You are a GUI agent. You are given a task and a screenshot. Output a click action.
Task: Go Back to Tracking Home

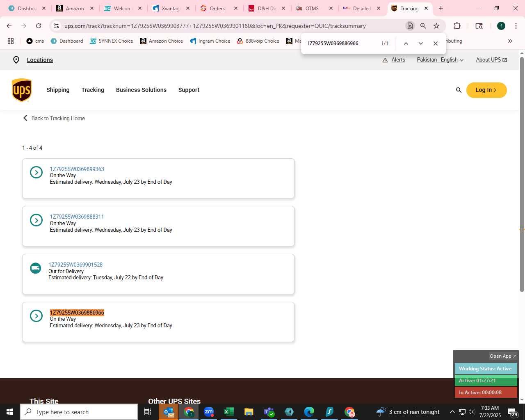pyautogui.click(x=54, y=118)
